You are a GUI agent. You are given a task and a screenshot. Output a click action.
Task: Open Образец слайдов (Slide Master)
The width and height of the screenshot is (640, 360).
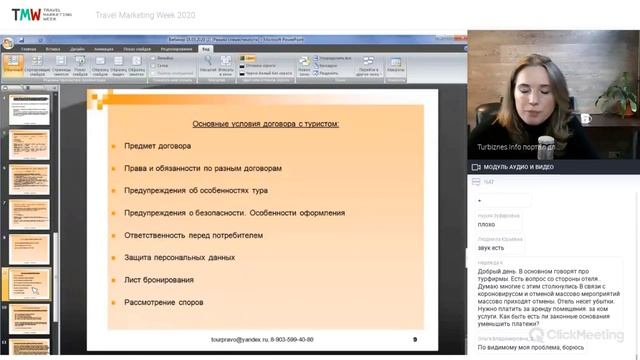tap(100, 65)
